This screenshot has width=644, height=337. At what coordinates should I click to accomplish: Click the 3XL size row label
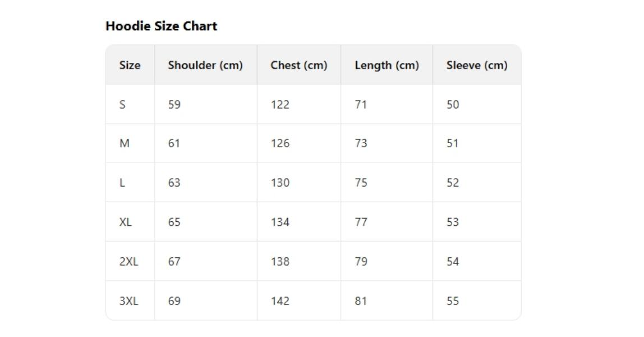click(128, 300)
